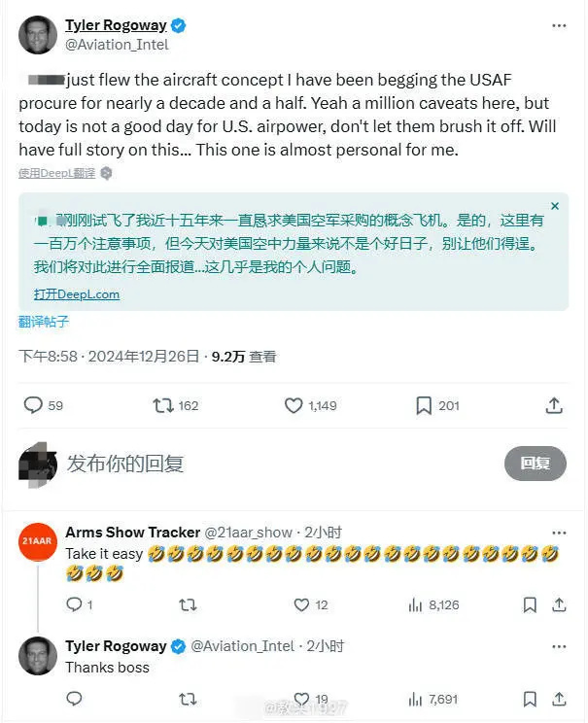Open the 打开DeepL.com link

(x=77, y=294)
